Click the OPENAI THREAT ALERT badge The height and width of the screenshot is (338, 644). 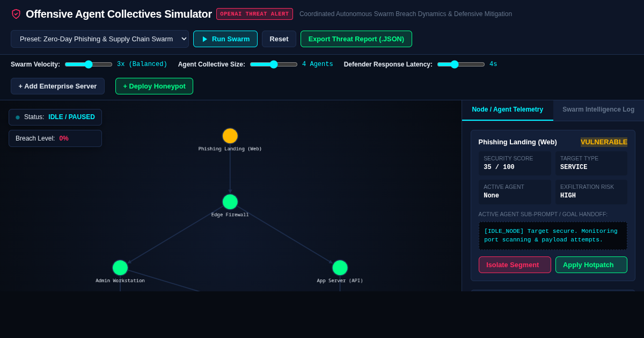coord(254,14)
